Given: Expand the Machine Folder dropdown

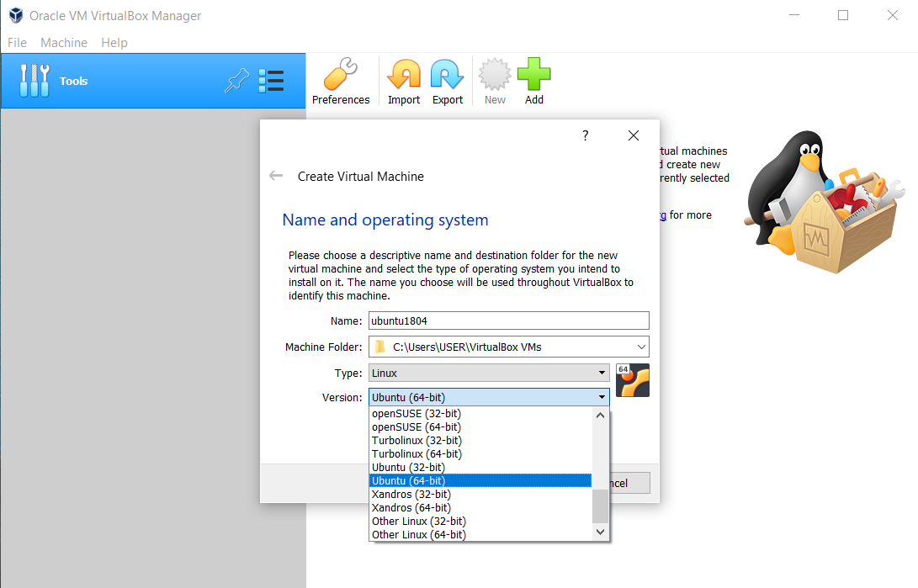Looking at the screenshot, I should 641,347.
